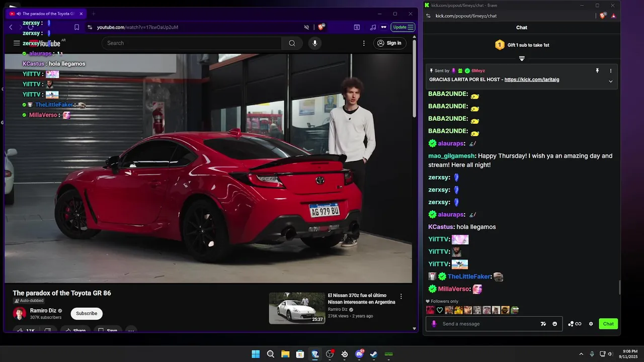
Task: Click the Brave Update menu button
Action: [x=404, y=27]
